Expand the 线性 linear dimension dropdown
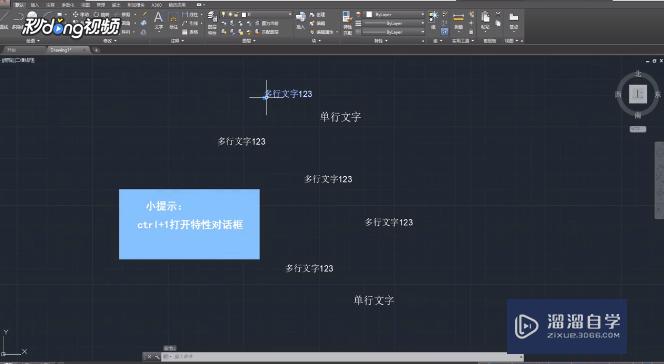The height and width of the screenshot is (364, 664). [x=201, y=14]
